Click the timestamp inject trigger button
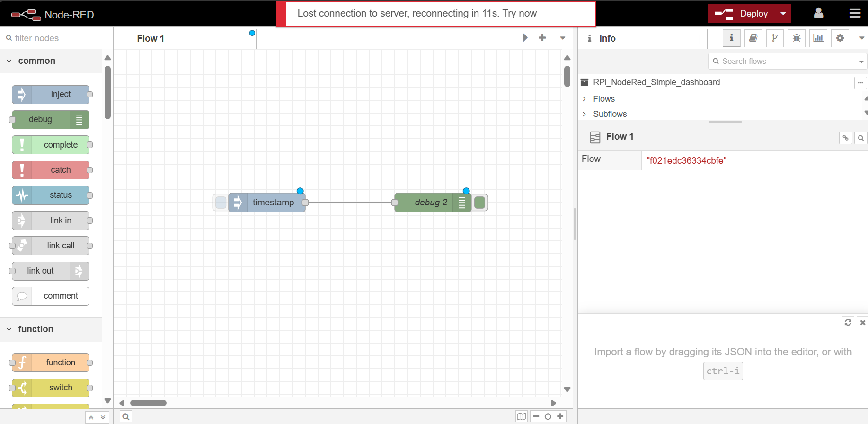 click(221, 203)
